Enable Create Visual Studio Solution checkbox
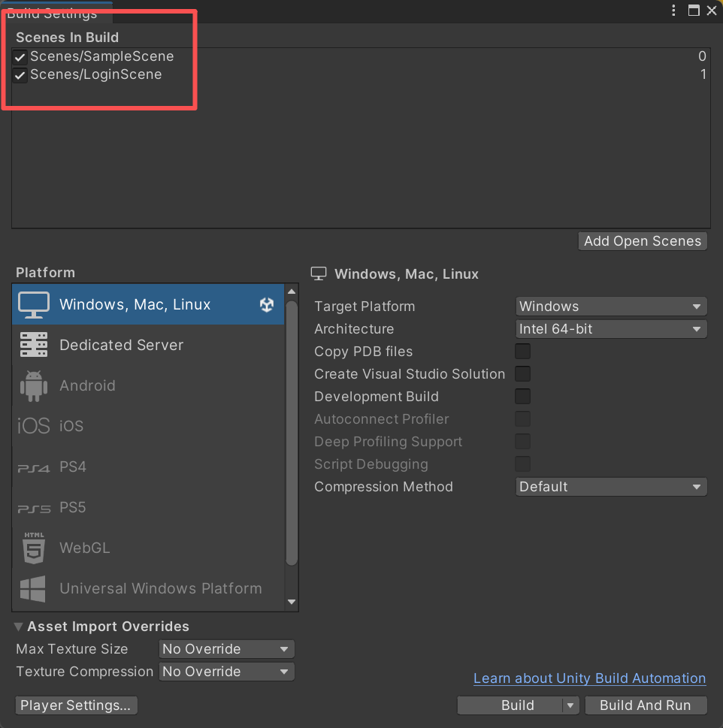 pyautogui.click(x=522, y=373)
